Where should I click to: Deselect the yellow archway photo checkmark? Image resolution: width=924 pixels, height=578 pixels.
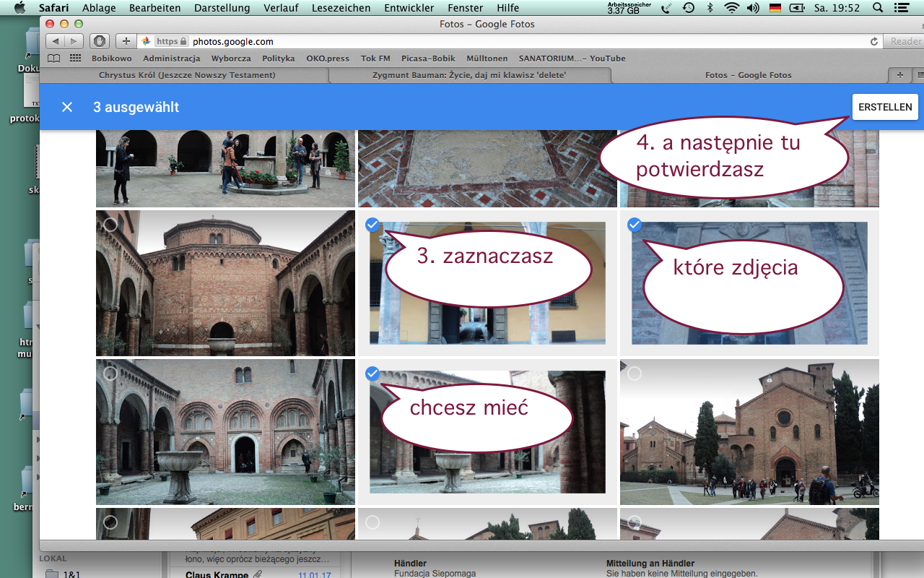pyautogui.click(x=372, y=225)
